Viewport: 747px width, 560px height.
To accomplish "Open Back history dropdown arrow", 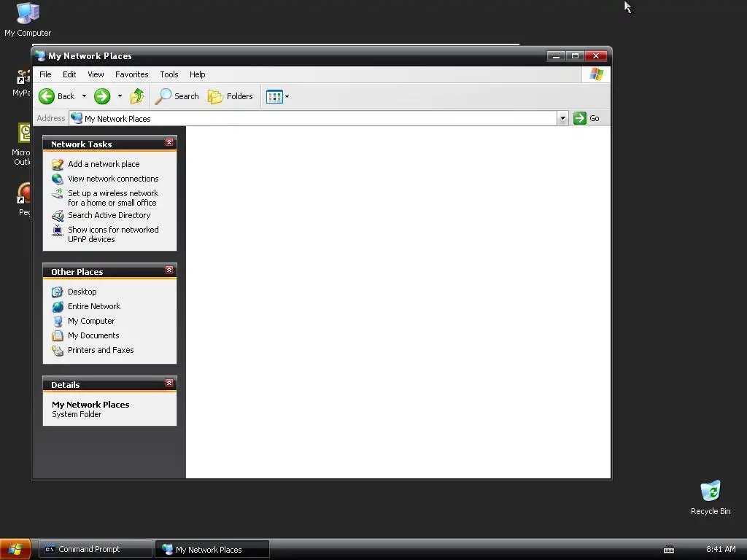I will [85, 96].
